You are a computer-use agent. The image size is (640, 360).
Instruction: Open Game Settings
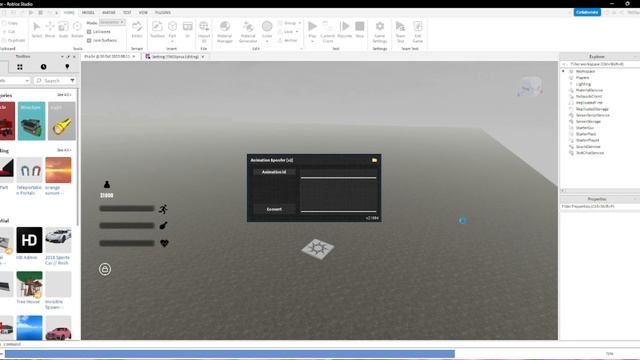pos(380,31)
